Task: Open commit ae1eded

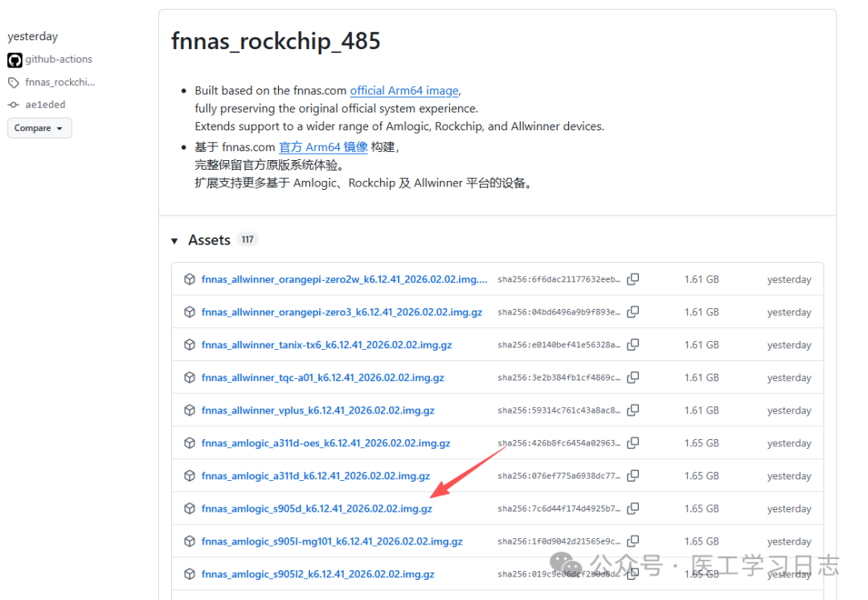Action: click(x=45, y=105)
